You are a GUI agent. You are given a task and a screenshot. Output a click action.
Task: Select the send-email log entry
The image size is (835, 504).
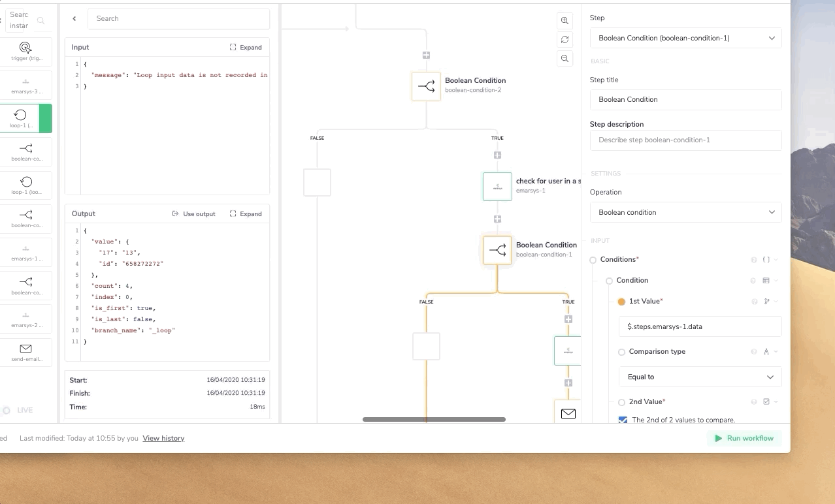tap(26, 353)
